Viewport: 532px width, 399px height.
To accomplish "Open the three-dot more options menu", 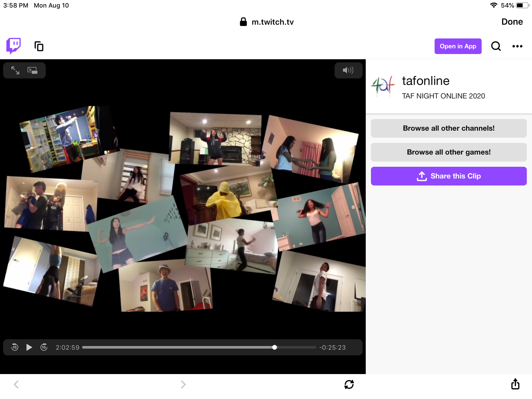I will tap(517, 46).
